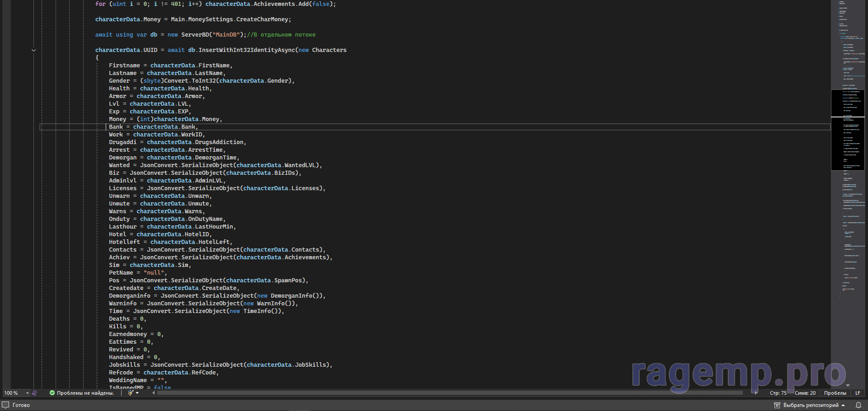The width and height of the screenshot is (868, 411).
Task: Open the notifications bell icon
Action: (x=858, y=405)
